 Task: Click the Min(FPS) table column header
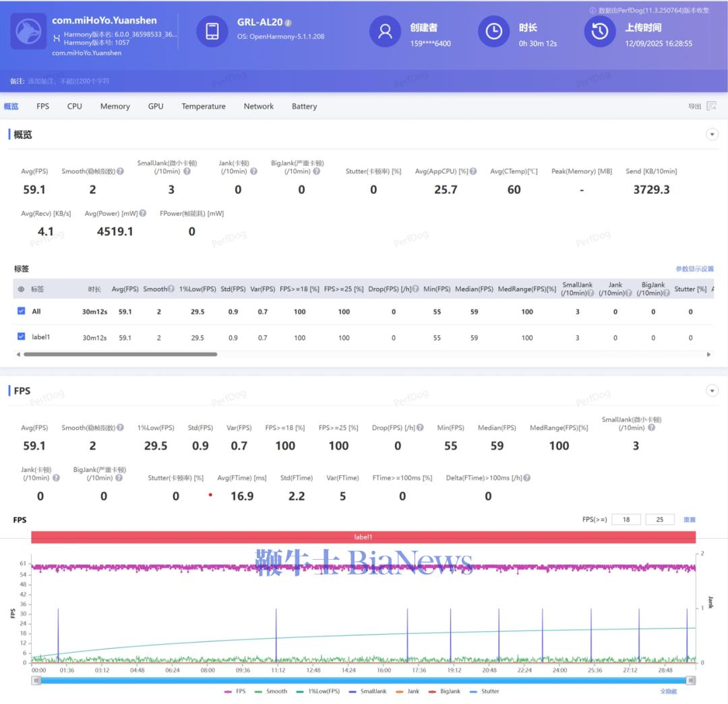coord(437,289)
